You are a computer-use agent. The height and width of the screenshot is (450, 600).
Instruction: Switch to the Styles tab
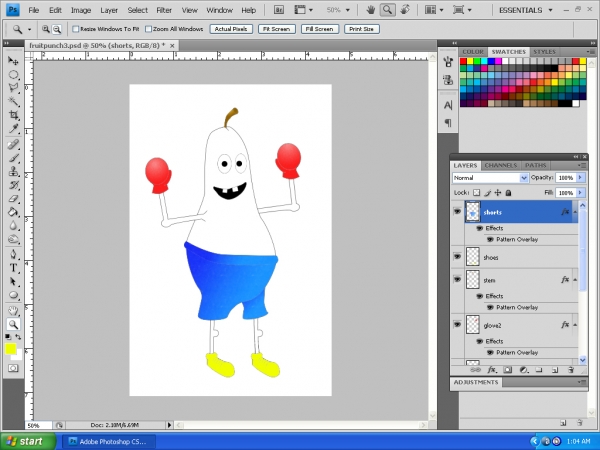click(x=545, y=52)
